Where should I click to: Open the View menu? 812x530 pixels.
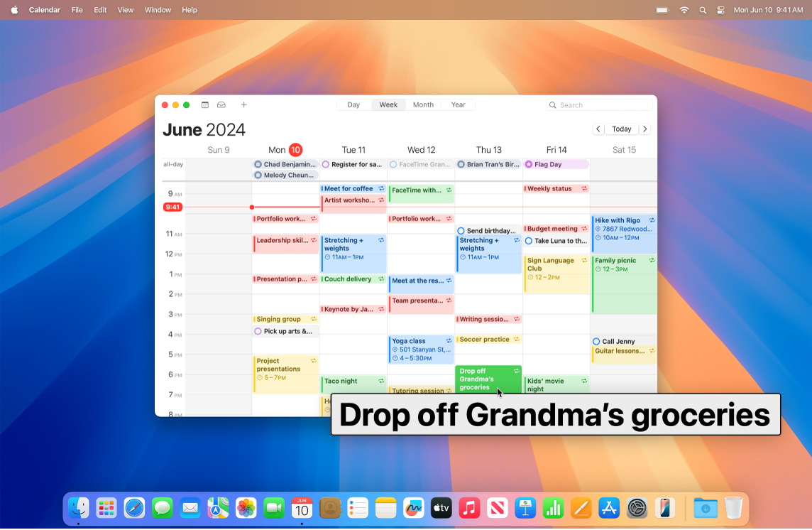pos(126,10)
